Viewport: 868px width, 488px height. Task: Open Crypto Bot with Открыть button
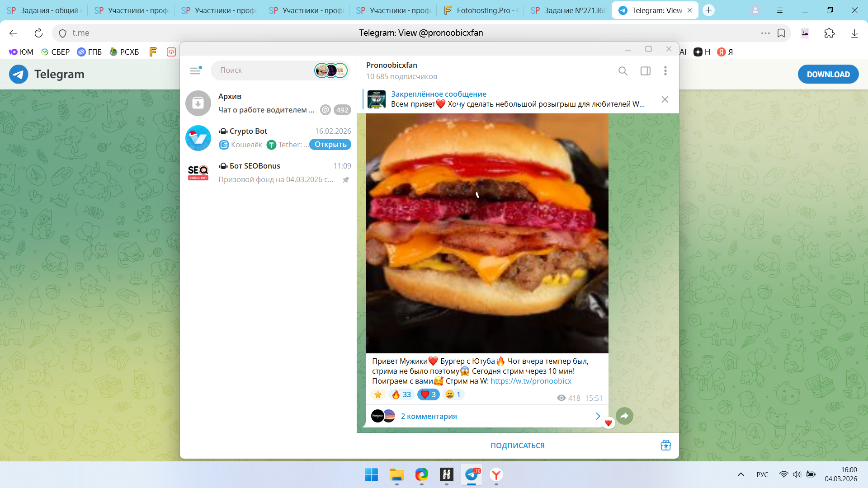click(x=330, y=145)
